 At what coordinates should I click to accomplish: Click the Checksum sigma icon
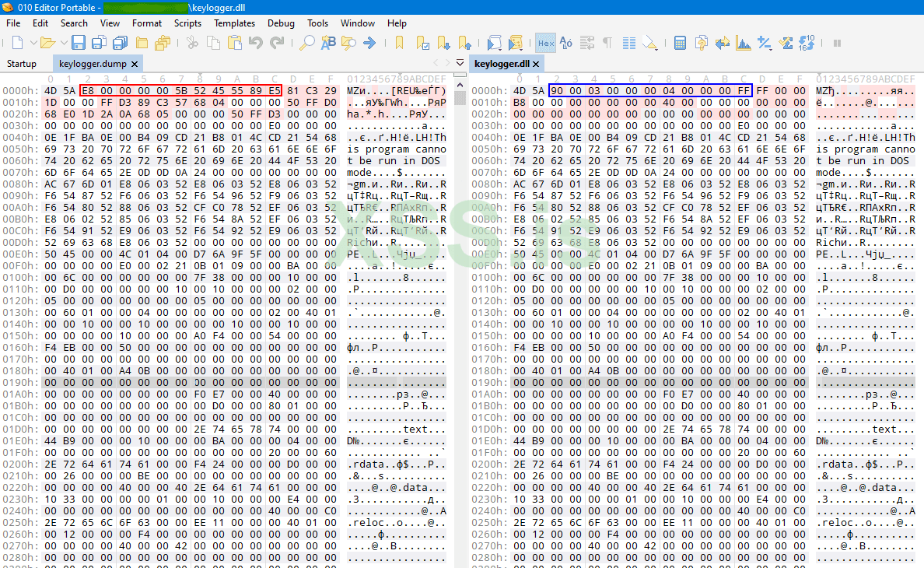[786, 43]
